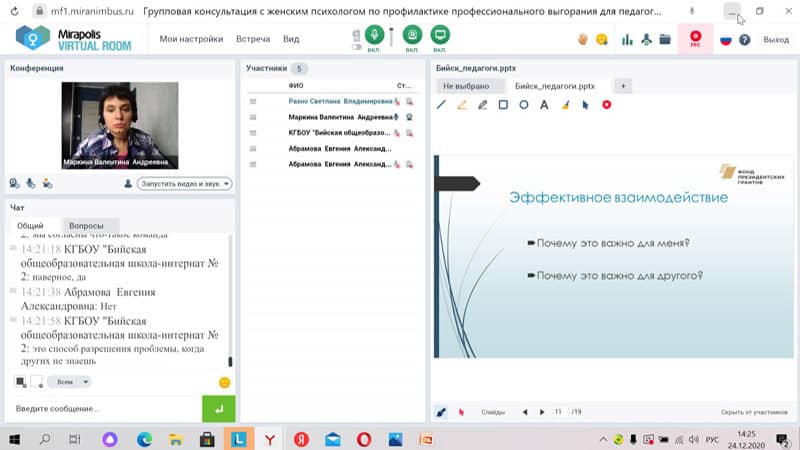Select the text A tool

tap(544, 105)
